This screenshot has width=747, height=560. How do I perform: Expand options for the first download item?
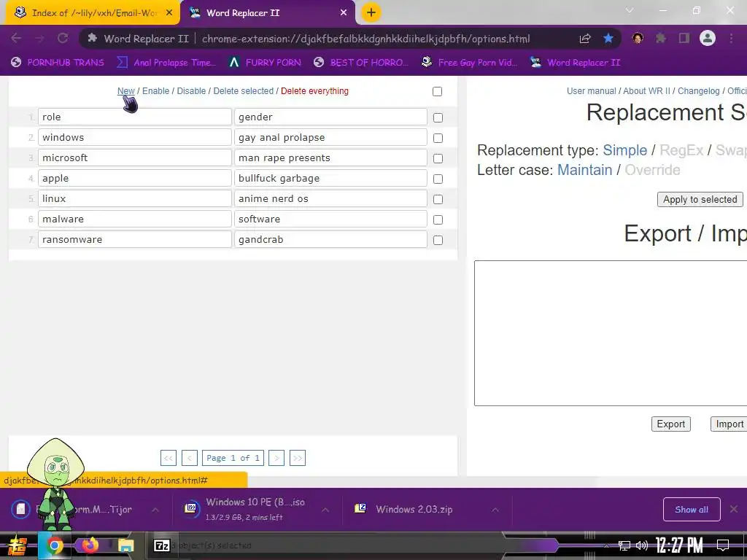pos(155,510)
